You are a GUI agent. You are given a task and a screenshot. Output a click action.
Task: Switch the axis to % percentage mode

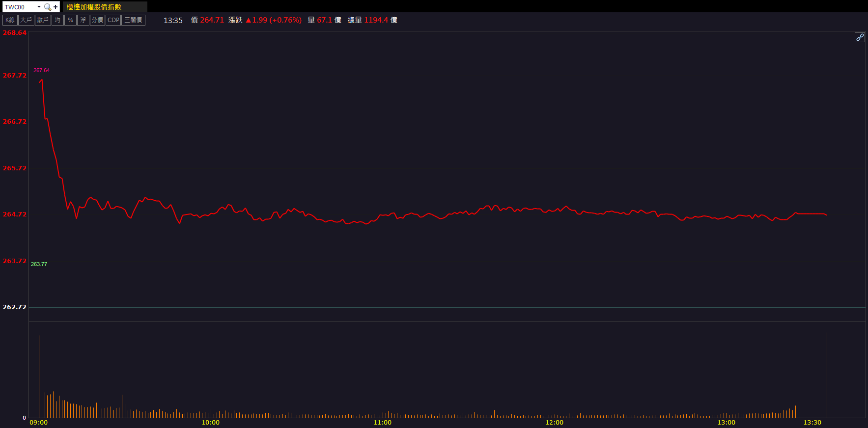70,20
